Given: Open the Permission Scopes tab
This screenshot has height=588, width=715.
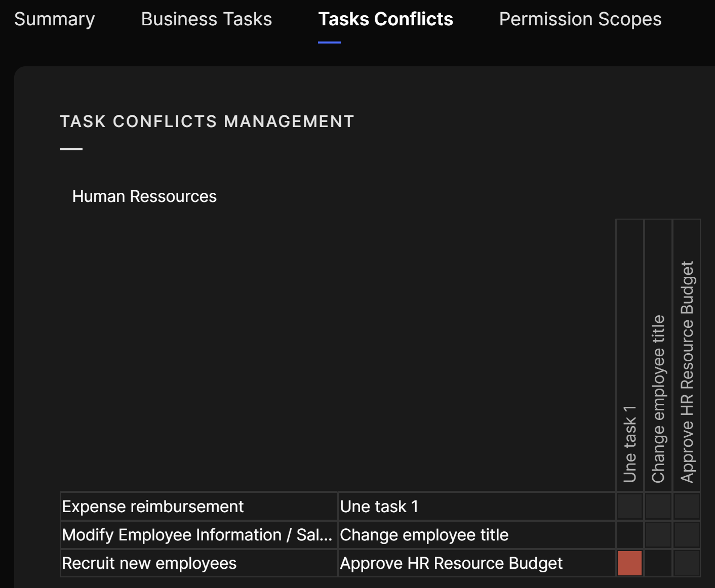Looking at the screenshot, I should coord(580,19).
